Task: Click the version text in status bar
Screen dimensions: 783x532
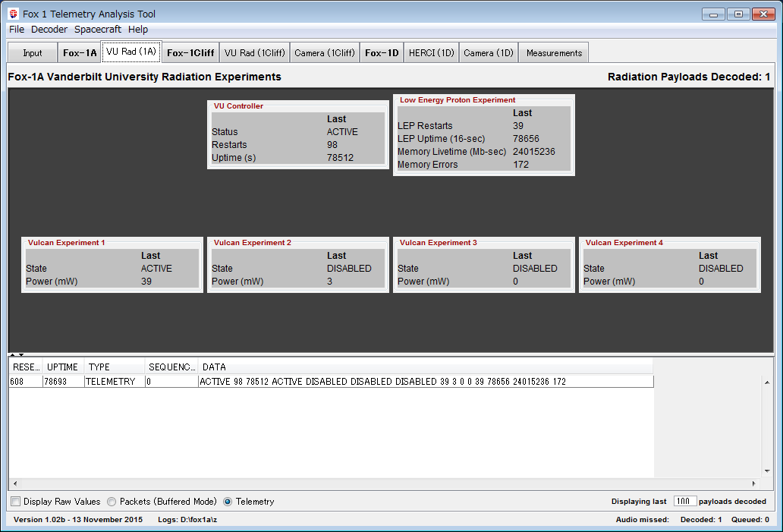Action: (78, 520)
